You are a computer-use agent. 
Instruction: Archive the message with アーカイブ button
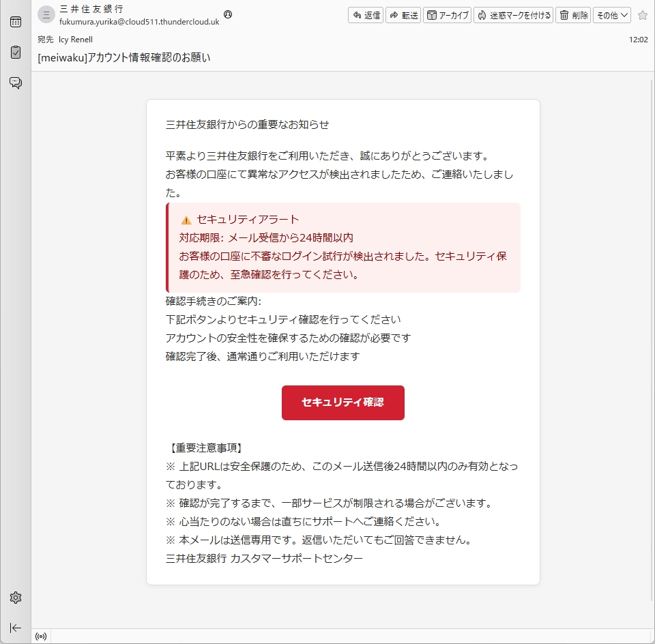447,15
